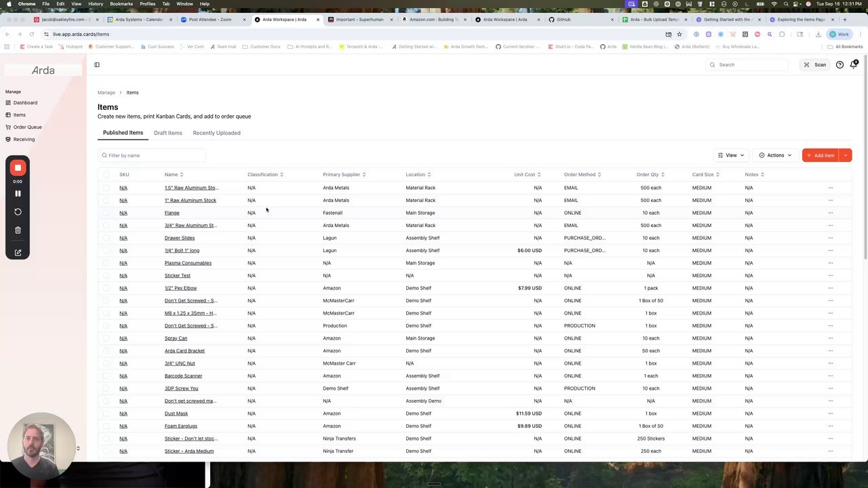This screenshot has height=488, width=868.
Task: Select the Spray Can row checkbox
Action: pyautogui.click(x=106, y=338)
